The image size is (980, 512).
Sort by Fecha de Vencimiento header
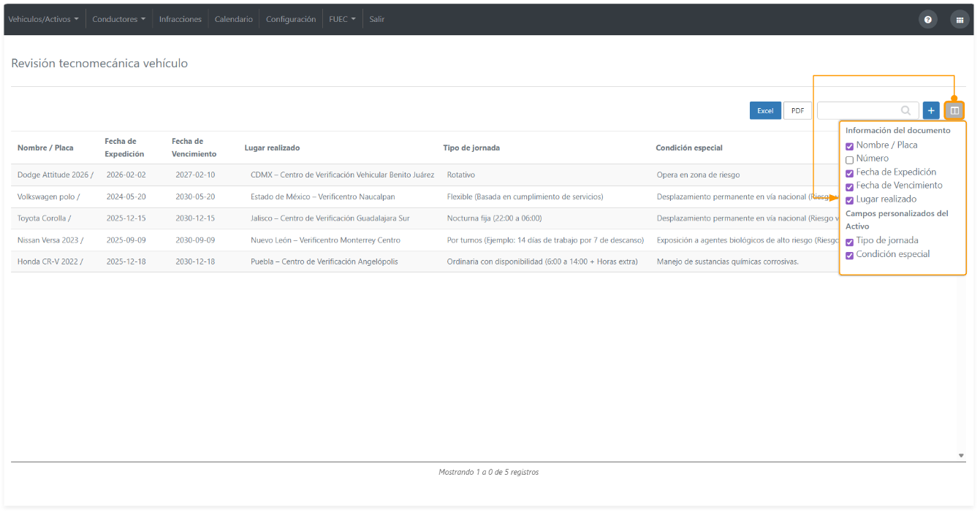click(194, 148)
